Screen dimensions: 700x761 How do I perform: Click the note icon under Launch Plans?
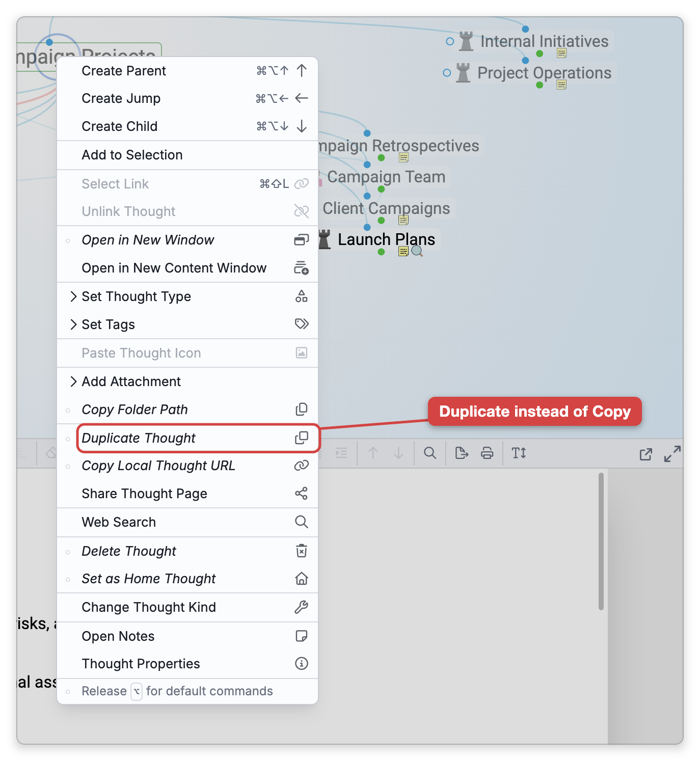coord(403,251)
